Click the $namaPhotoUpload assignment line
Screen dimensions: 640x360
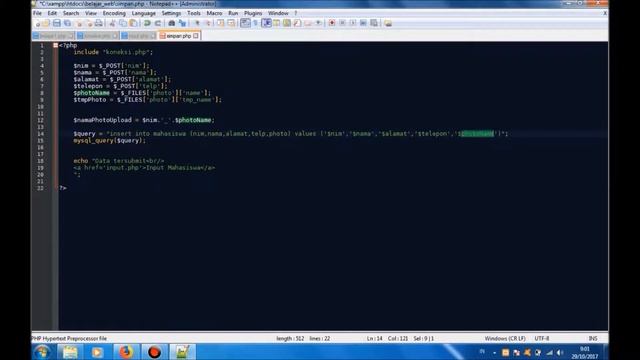144,120
